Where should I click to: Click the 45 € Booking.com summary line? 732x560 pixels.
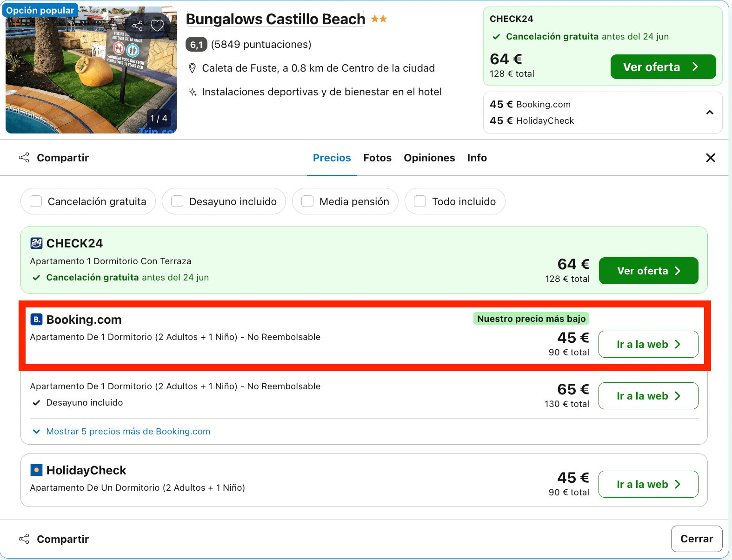point(530,104)
